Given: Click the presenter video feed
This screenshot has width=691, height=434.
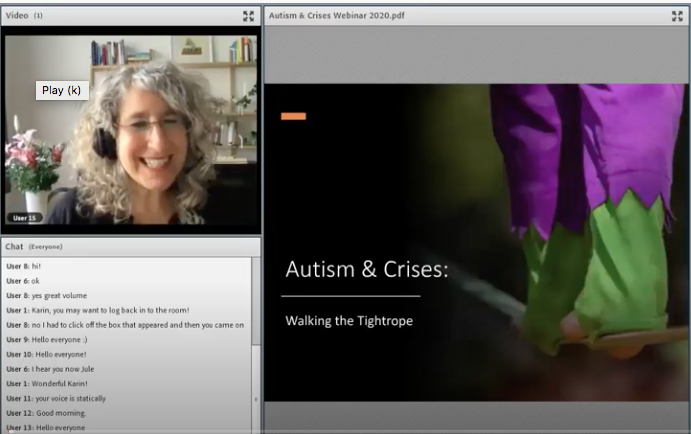Looking at the screenshot, I should pos(131,130).
